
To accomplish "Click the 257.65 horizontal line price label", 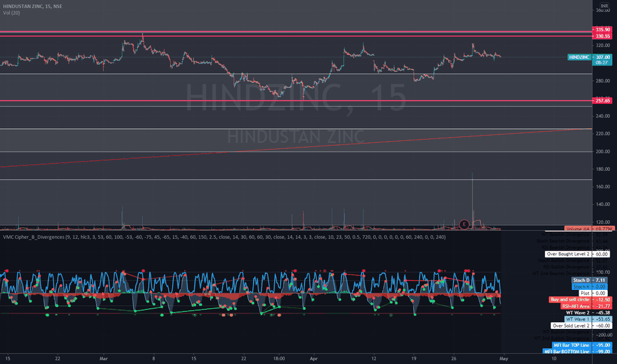I will (x=602, y=101).
